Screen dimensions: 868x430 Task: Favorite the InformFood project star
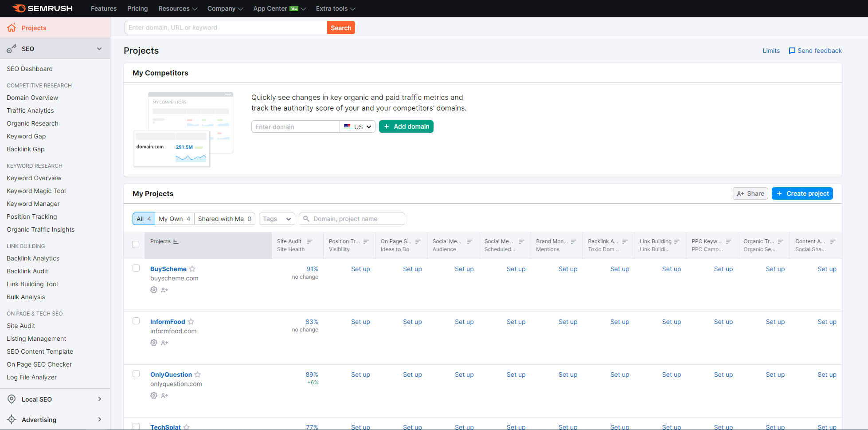click(191, 322)
